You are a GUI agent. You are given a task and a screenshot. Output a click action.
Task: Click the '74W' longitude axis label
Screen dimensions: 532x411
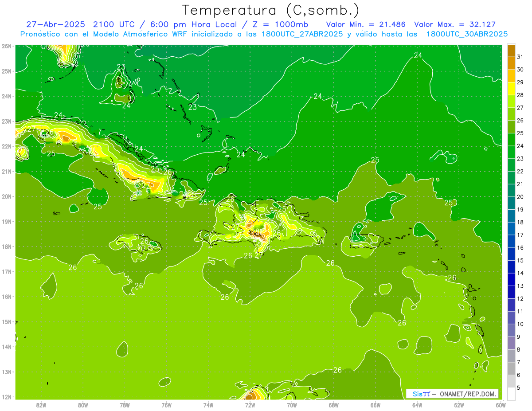pyautogui.click(x=208, y=405)
